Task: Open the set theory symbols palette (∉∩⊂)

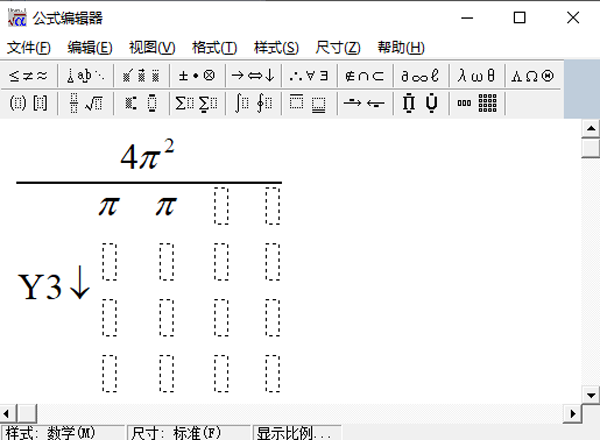Action: [365, 76]
